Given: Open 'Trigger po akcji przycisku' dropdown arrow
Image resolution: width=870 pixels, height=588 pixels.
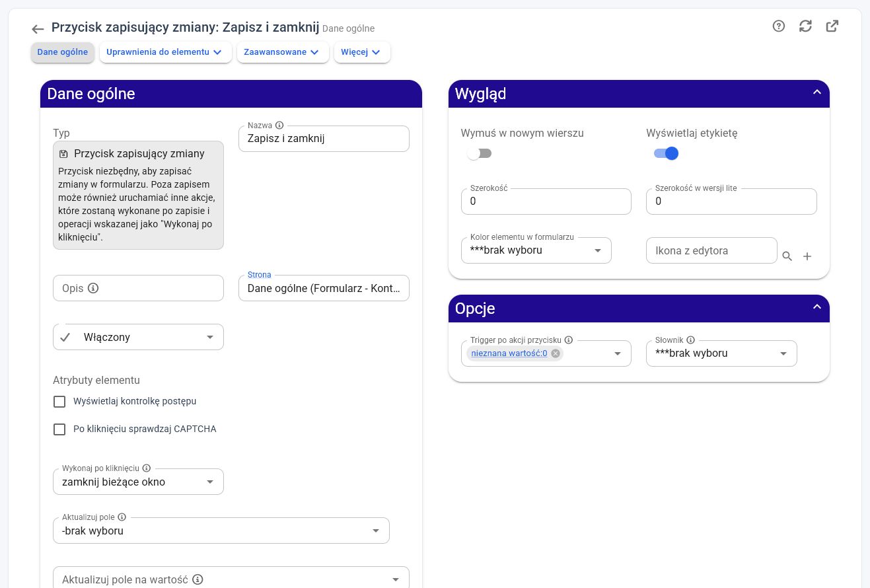Looking at the screenshot, I should click(x=618, y=353).
